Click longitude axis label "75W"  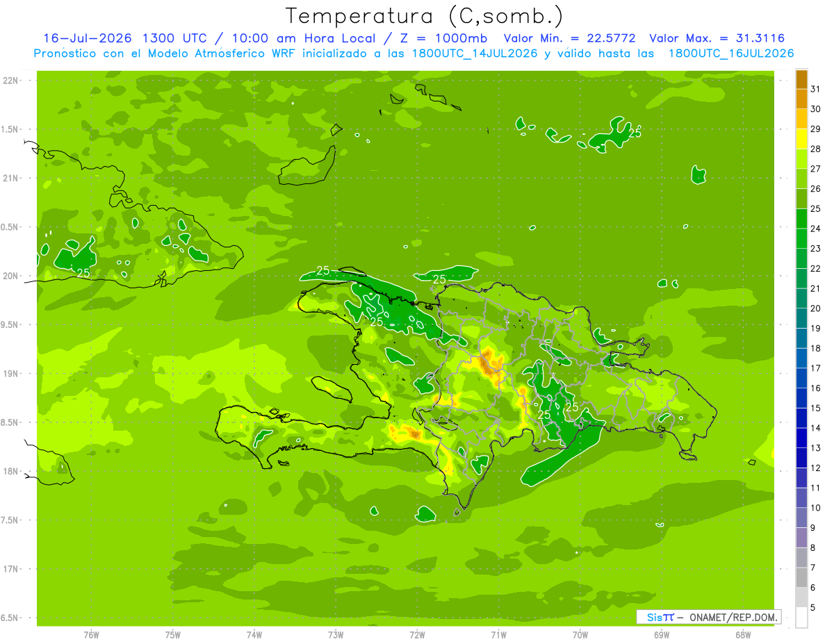173,634
